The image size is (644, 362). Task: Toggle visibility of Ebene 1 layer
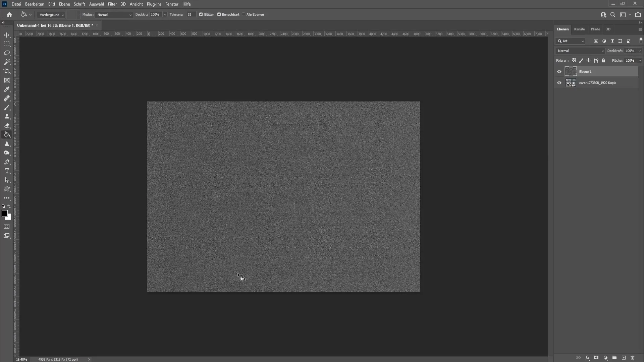[x=559, y=72]
